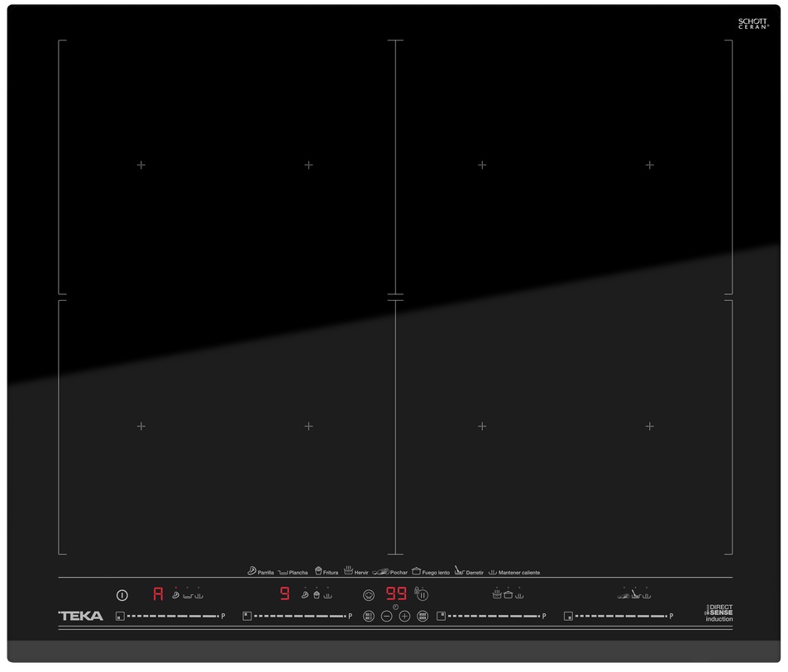
Task: Select the melt icon on fourth zone
Action: [635, 594]
